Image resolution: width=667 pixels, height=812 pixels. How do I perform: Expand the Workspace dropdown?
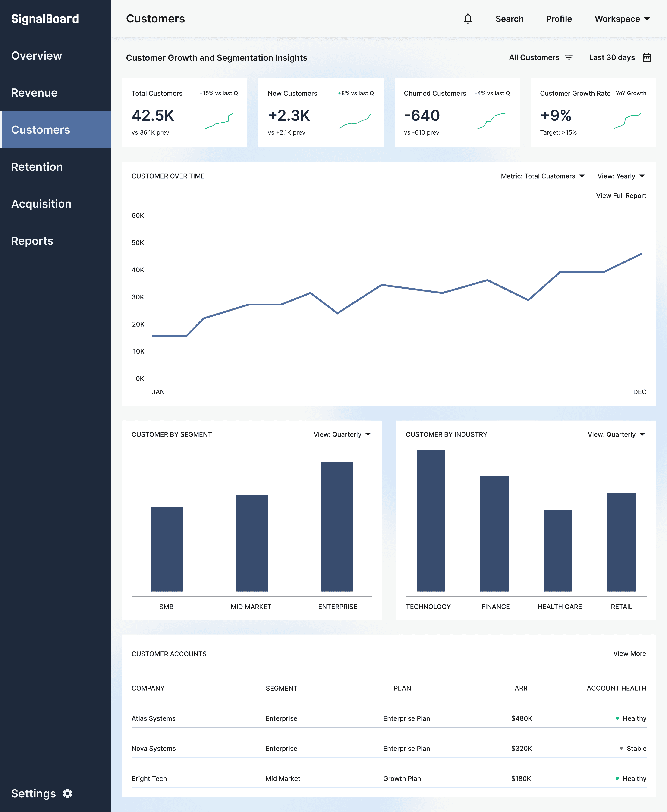pos(622,19)
